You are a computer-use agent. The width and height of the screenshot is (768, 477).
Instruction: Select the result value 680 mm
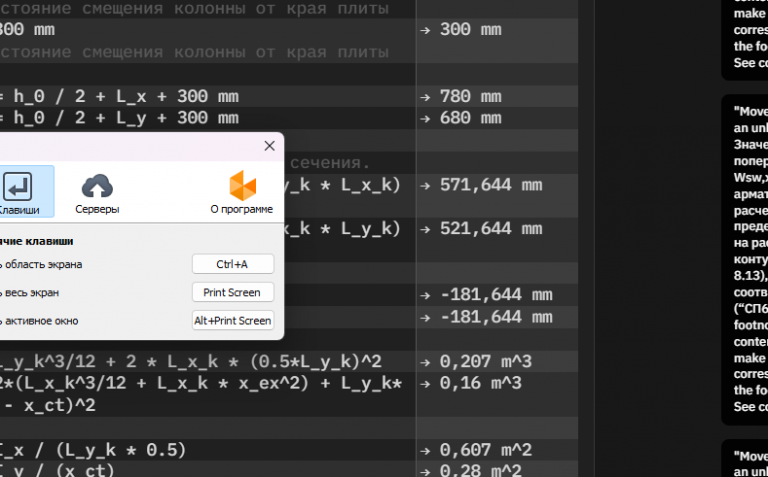tap(470, 118)
